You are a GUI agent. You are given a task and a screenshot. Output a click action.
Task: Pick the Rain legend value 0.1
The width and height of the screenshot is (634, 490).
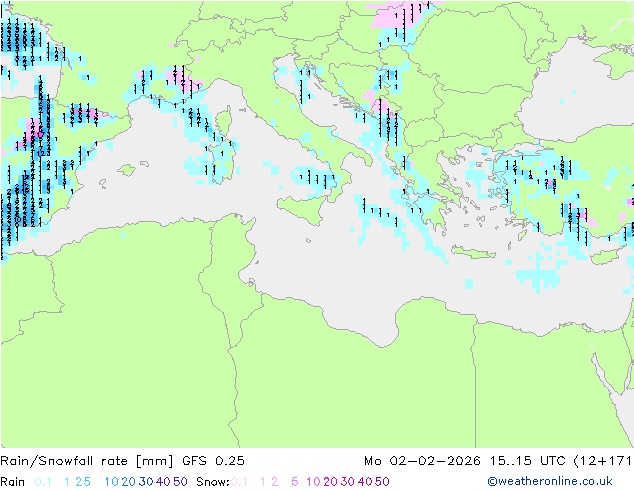[43, 482]
